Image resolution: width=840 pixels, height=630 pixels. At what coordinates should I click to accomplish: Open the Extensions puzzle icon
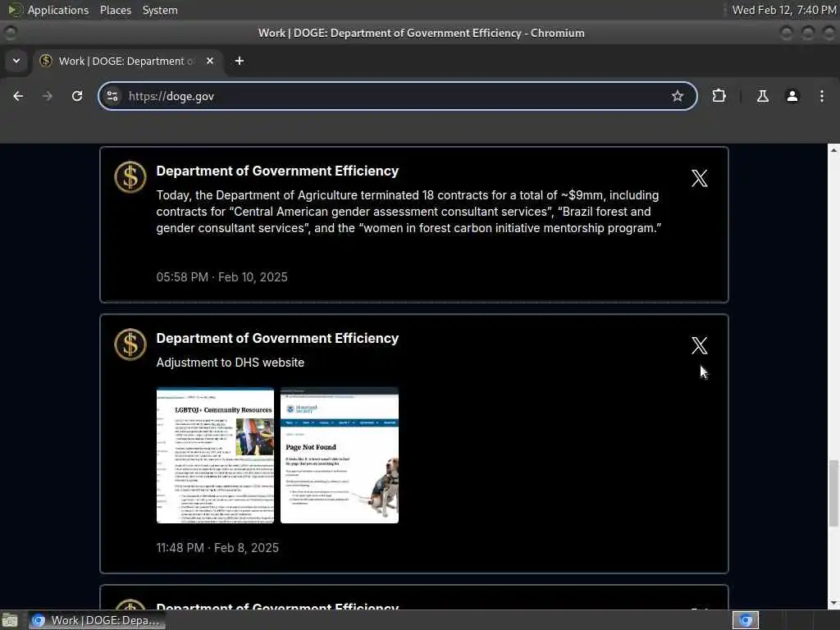(719, 96)
